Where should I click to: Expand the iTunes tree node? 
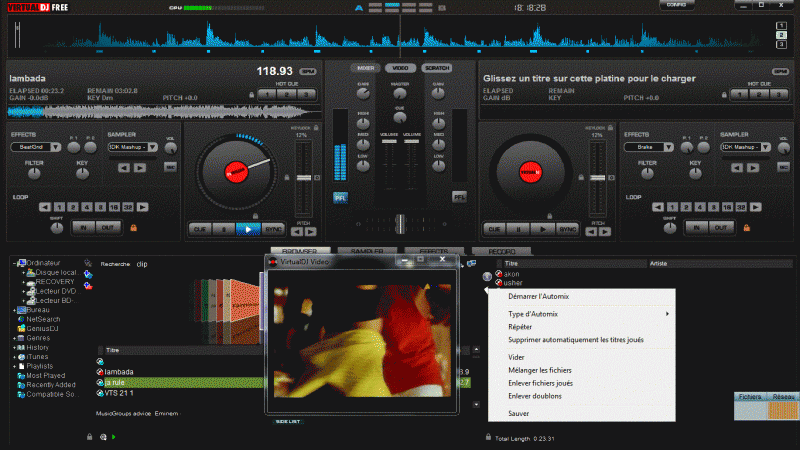[x=14, y=357]
